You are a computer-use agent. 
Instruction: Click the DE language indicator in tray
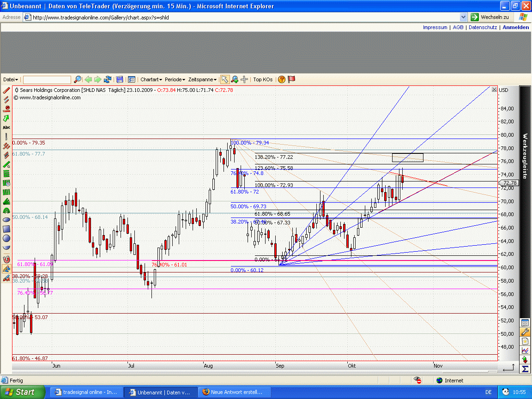point(488,392)
